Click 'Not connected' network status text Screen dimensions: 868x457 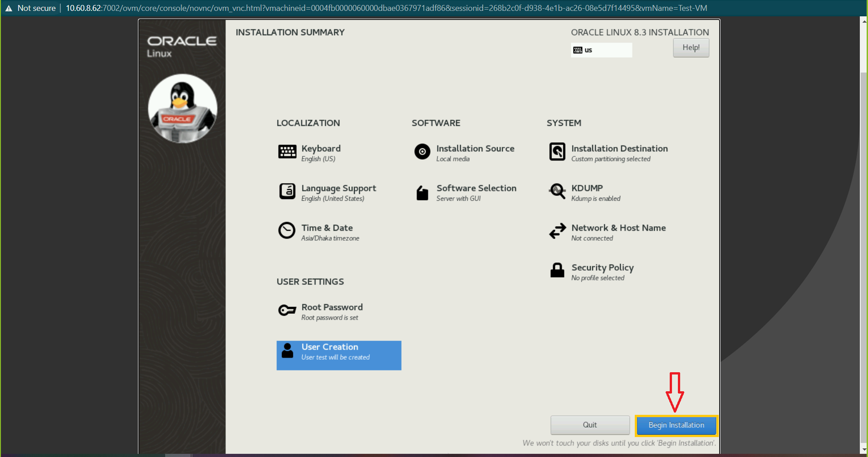[x=592, y=238]
